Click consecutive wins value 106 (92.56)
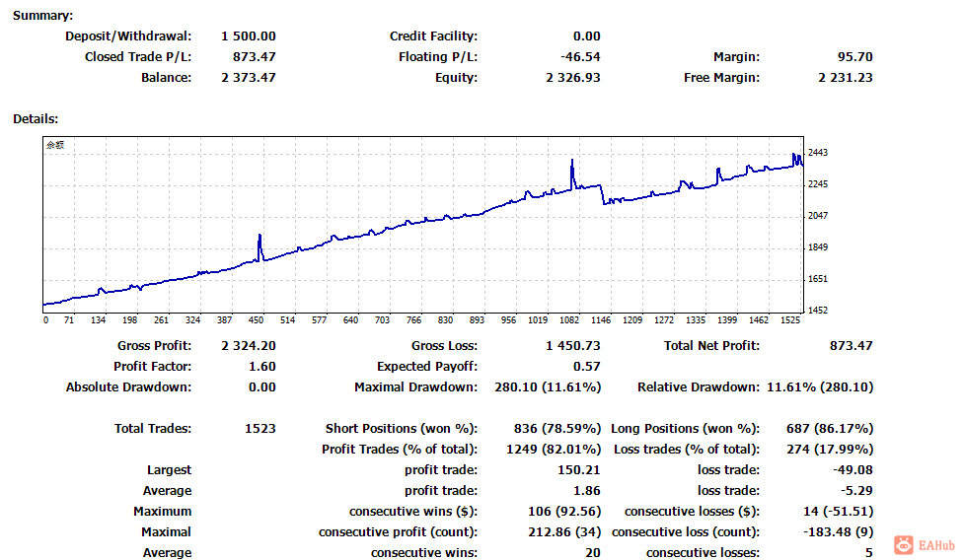 (564, 512)
